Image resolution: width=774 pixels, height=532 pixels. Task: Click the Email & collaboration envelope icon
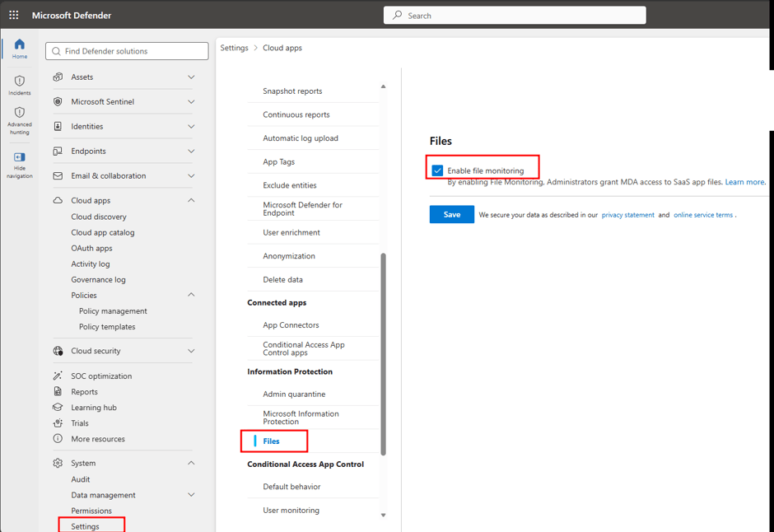(x=58, y=175)
